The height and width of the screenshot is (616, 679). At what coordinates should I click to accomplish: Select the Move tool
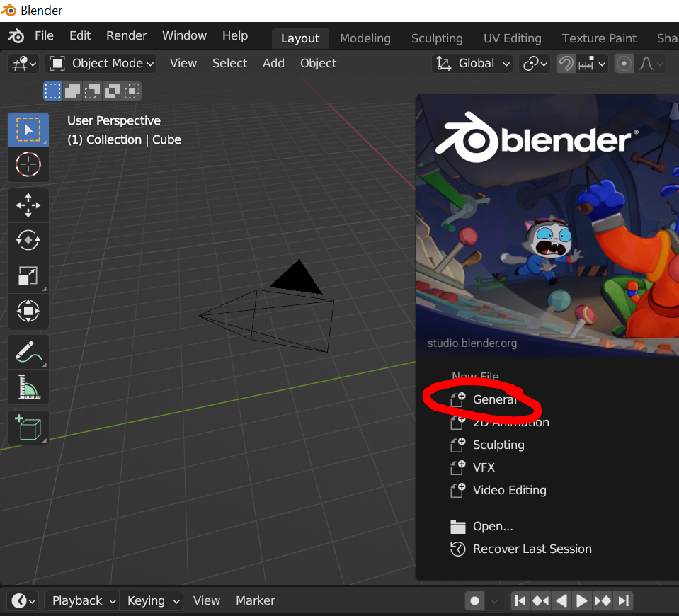[28, 205]
